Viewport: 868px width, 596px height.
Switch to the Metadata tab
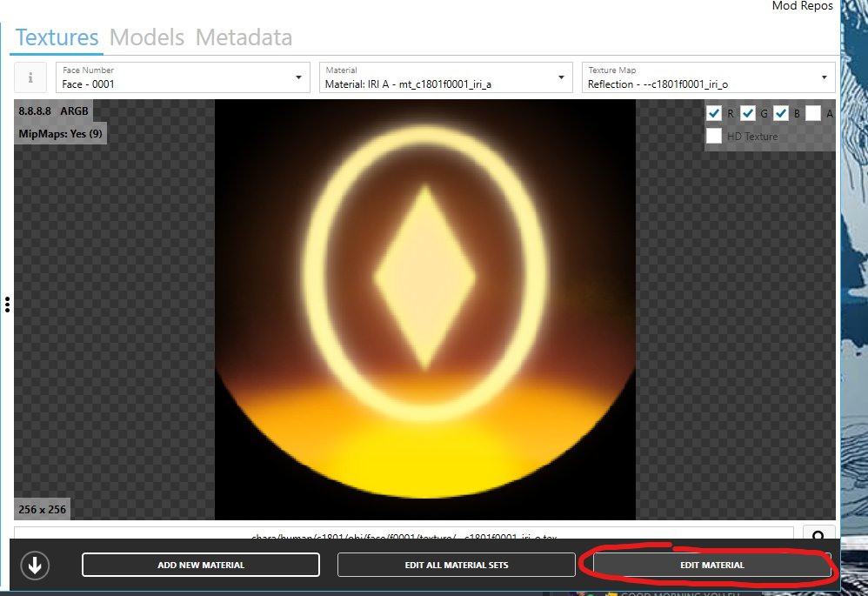point(244,37)
